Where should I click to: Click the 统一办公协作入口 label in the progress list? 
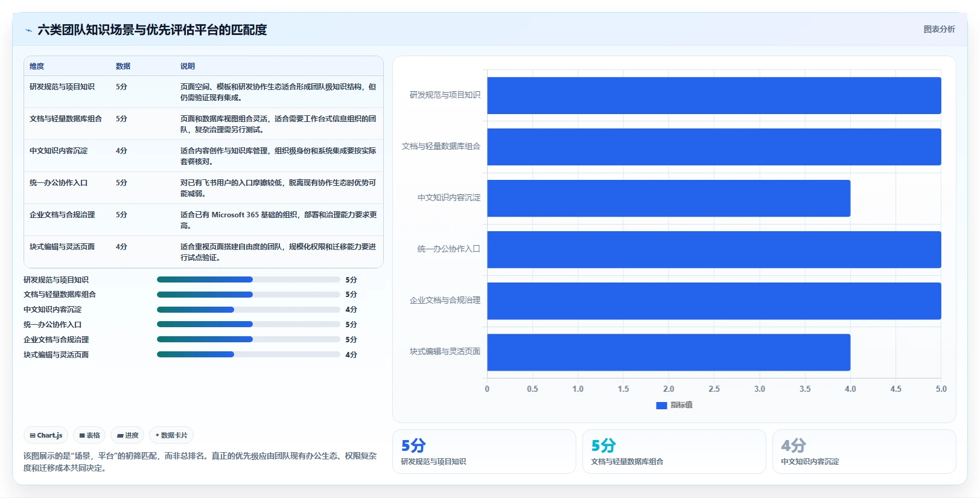coord(52,325)
